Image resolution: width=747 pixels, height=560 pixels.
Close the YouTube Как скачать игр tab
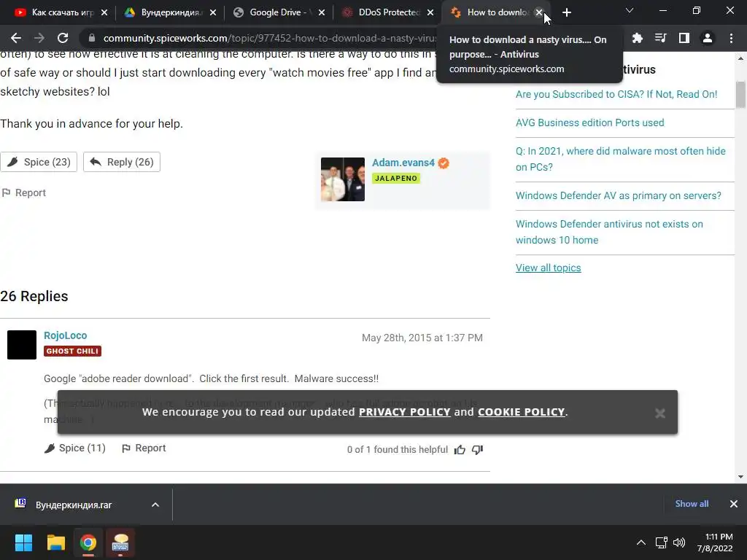tap(104, 12)
